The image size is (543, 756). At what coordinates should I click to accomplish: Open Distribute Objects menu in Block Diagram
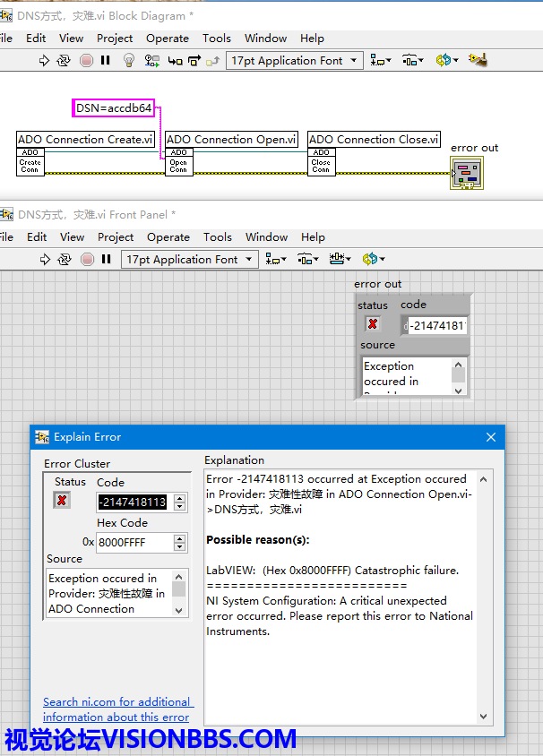tap(413, 60)
